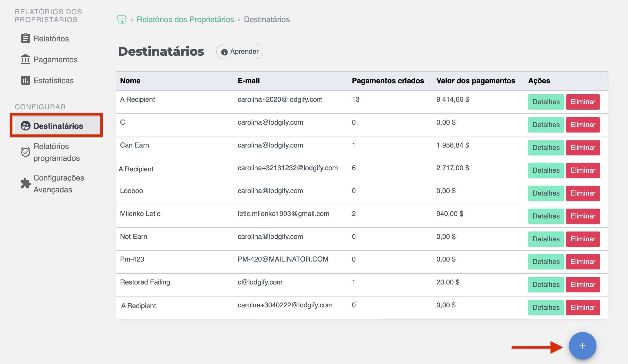Open Detalhes for Milenko Letic

pyautogui.click(x=546, y=216)
